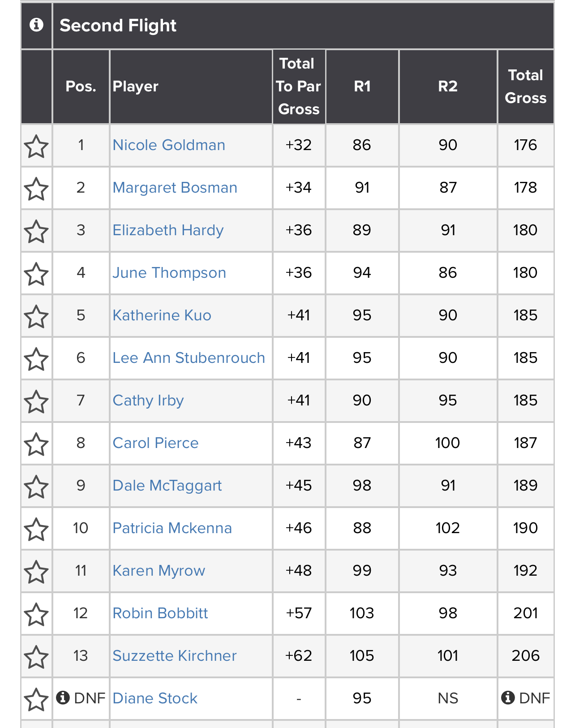Toggle favorite star for Dale McTaggart
This screenshot has width=575, height=728.
(36, 487)
